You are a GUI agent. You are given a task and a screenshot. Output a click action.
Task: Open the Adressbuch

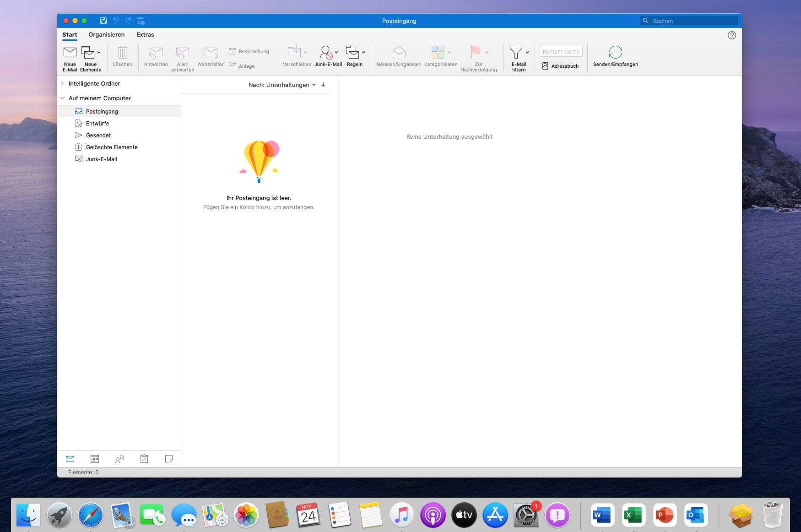(x=561, y=66)
